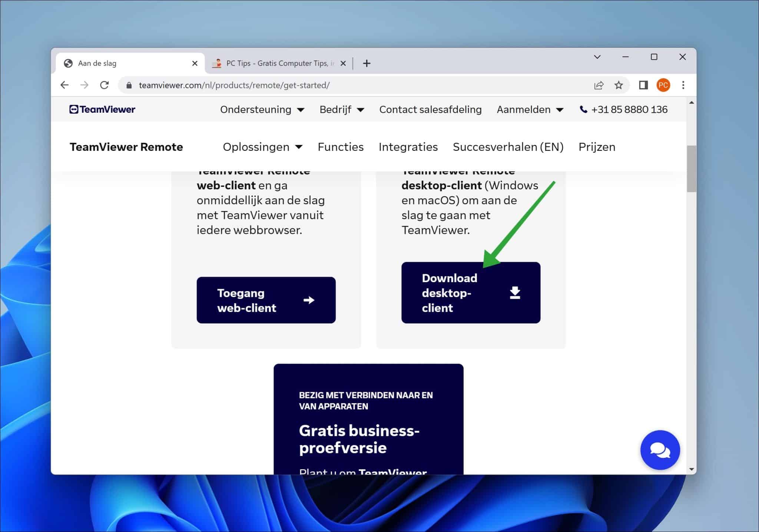Image resolution: width=759 pixels, height=532 pixels.
Task: Click the back navigation arrow
Action: 65,85
